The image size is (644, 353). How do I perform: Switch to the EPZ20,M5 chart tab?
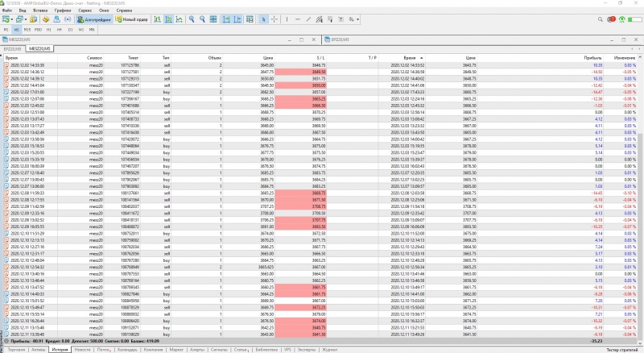tap(12, 49)
